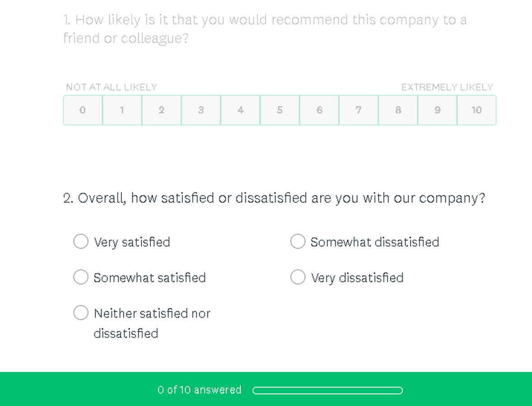This screenshot has width=532, height=406.
Task: Select score 3 on the scale
Action: (201, 110)
